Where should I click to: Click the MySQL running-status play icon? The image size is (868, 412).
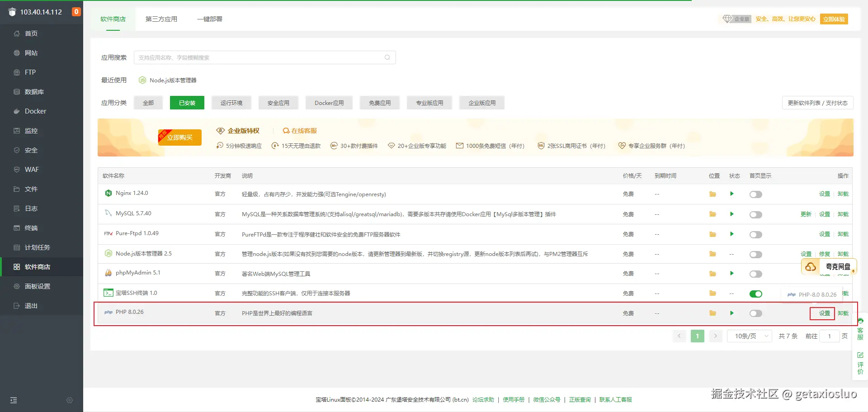point(731,214)
